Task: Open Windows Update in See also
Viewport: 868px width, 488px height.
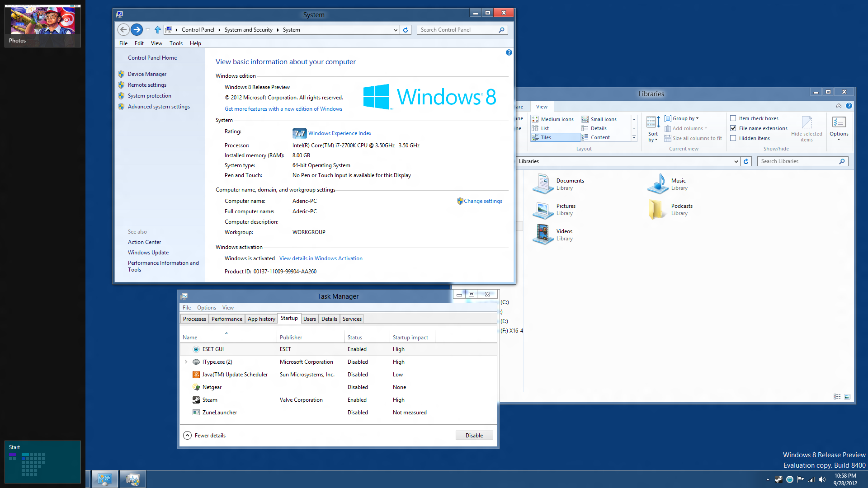Action: (x=148, y=253)
